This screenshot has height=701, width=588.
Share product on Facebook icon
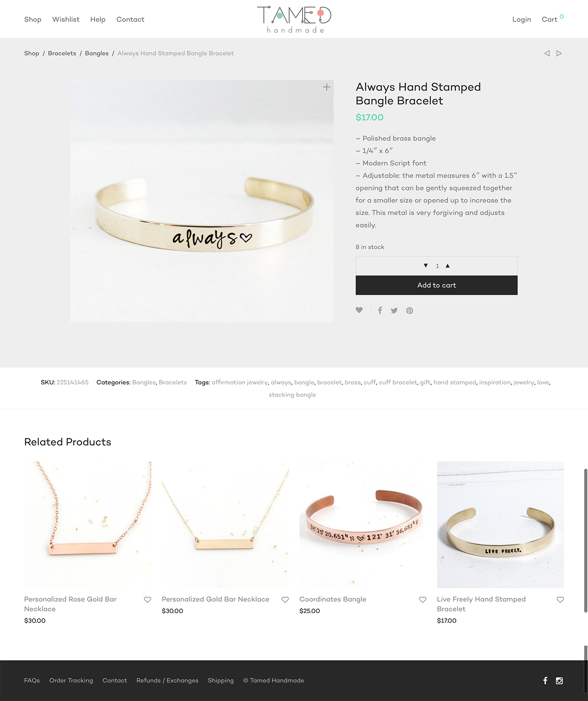pos(380,310)
